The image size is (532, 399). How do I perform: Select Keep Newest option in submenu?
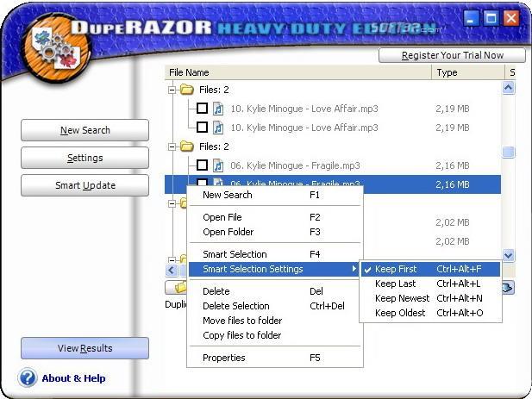click(x=430, y=298)
